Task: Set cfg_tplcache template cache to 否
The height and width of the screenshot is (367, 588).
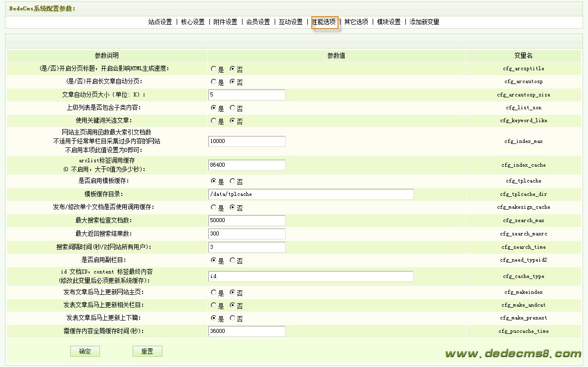Action: pos(233,182)
